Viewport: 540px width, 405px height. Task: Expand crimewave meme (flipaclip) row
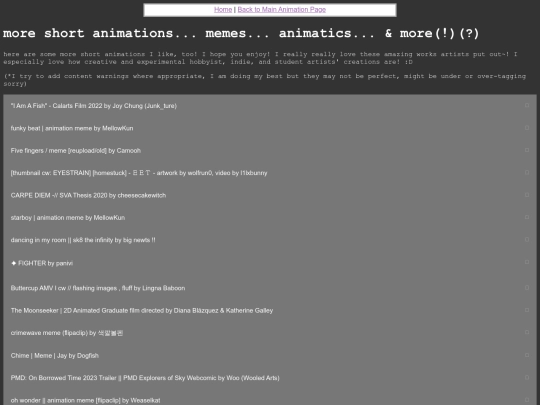tap(270, 333)
